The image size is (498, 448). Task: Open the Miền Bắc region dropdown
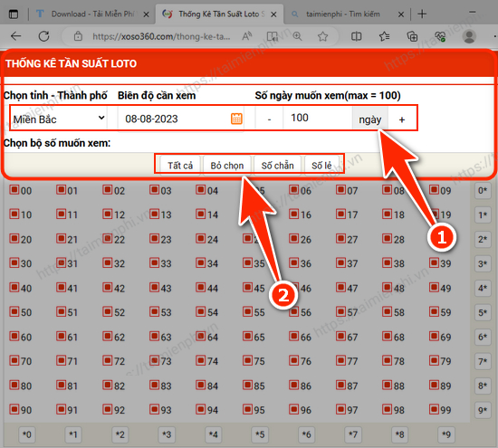click(x=59, y=119)
